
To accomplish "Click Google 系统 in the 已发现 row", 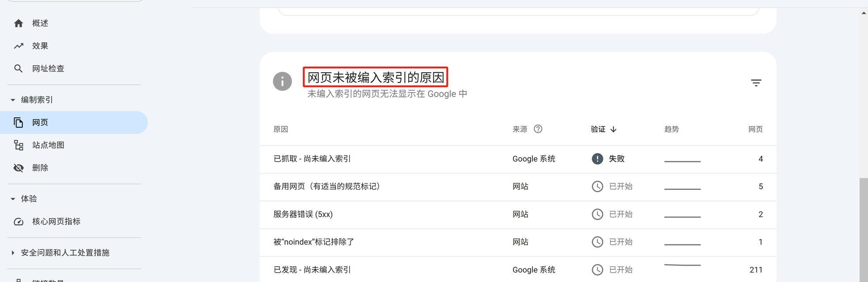I will point(534,270).
